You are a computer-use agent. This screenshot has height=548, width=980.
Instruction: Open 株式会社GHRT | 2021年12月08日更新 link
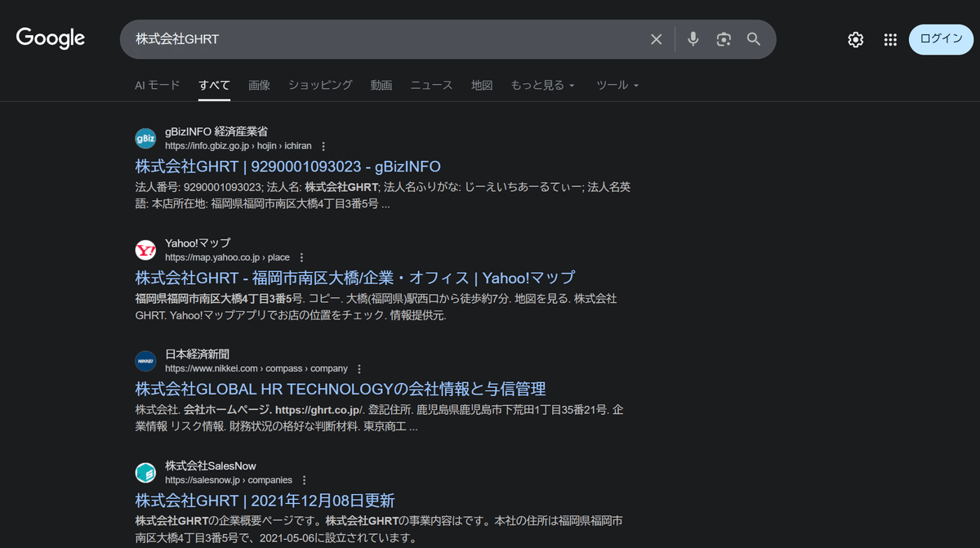265,501
